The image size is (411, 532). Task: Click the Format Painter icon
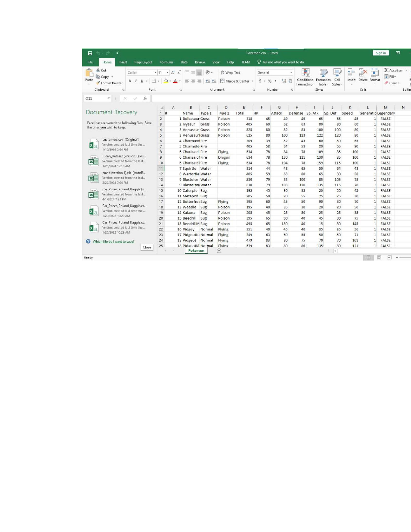98,83
